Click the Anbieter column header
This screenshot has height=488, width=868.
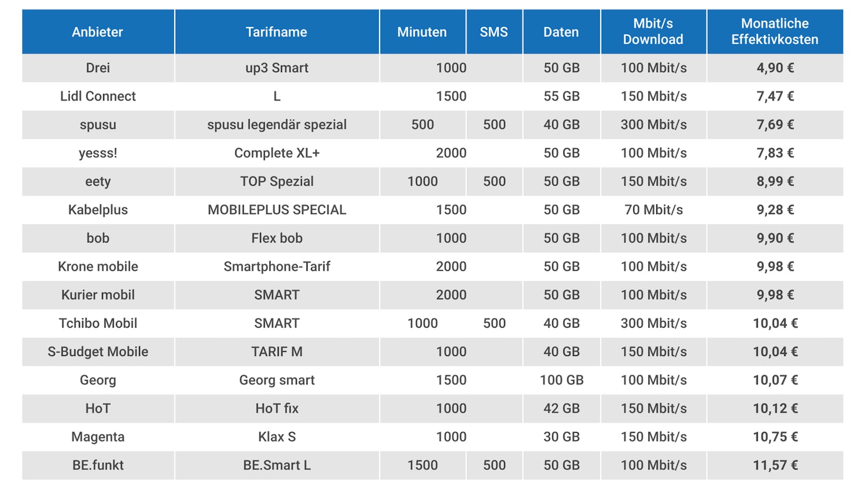[x=98, y=32]
